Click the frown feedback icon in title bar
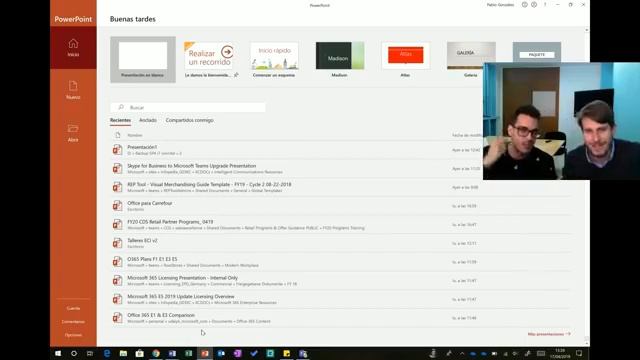 [534, 5]
